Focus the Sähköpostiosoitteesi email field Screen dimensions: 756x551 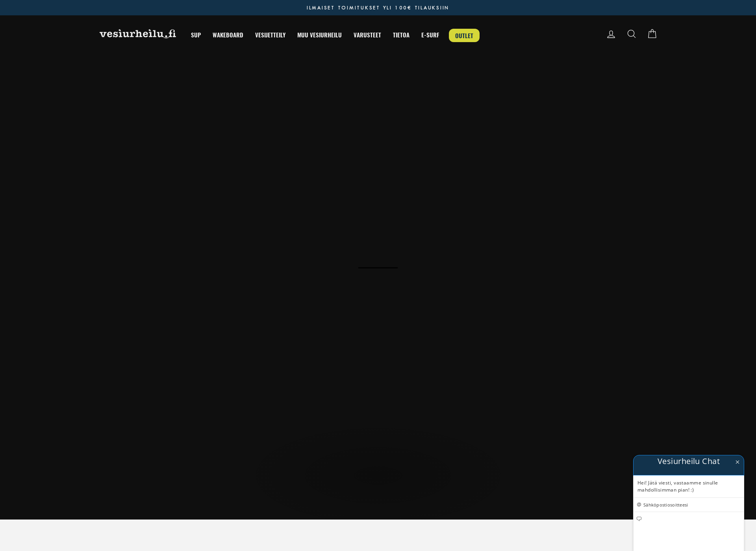(689, 505)
